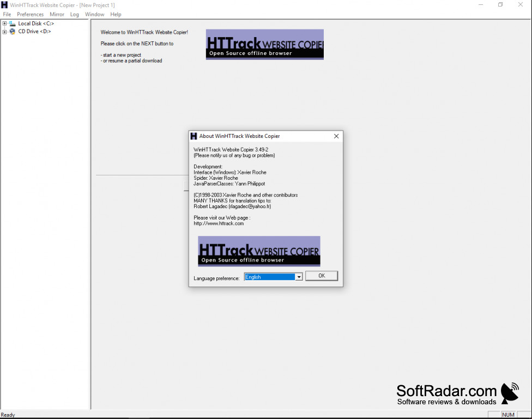Click the Local Disk drive icon
Viewport: 532px width, 419px height.
[x=12, y=23]
